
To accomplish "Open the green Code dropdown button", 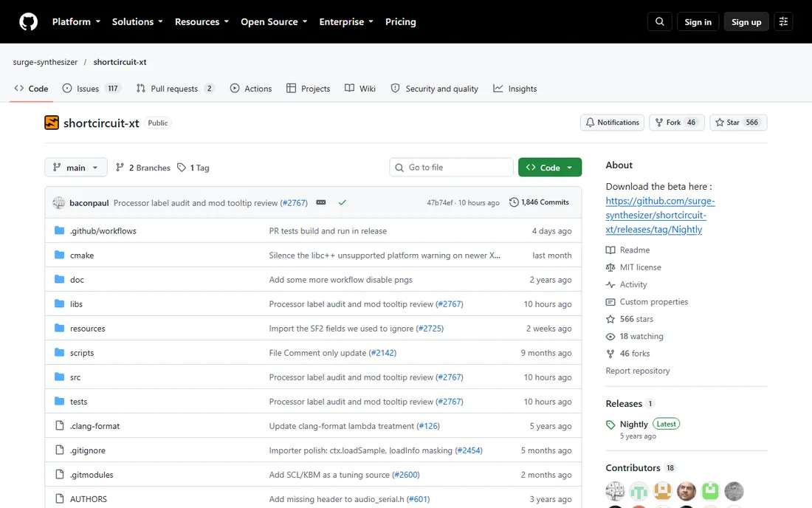I will pos(550,168).
